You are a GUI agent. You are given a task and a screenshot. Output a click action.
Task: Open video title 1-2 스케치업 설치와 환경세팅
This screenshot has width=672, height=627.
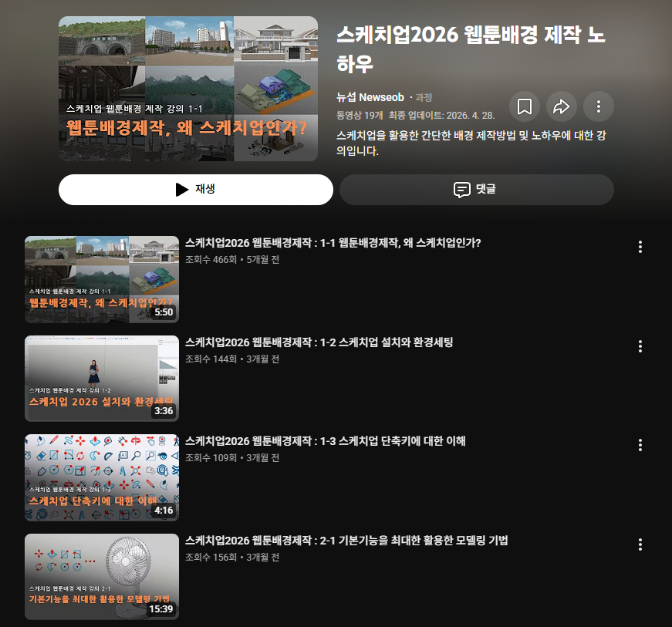(319, 342)
